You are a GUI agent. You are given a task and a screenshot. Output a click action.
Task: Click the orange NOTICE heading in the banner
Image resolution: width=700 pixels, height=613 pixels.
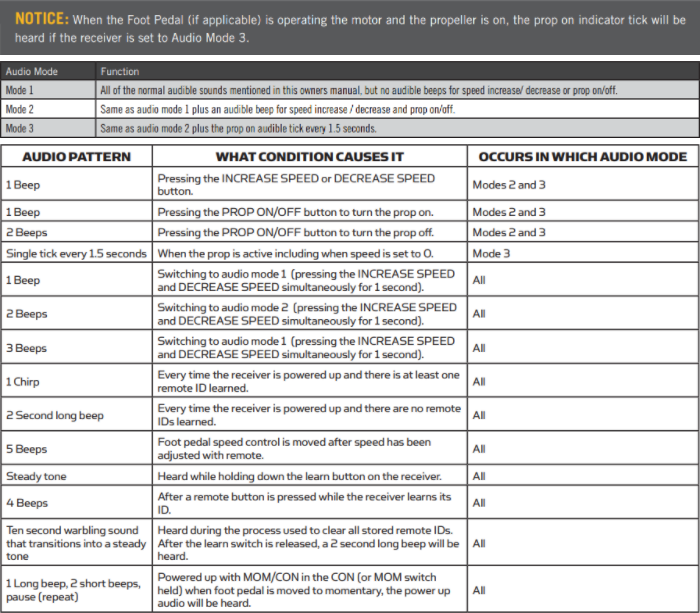42,19
